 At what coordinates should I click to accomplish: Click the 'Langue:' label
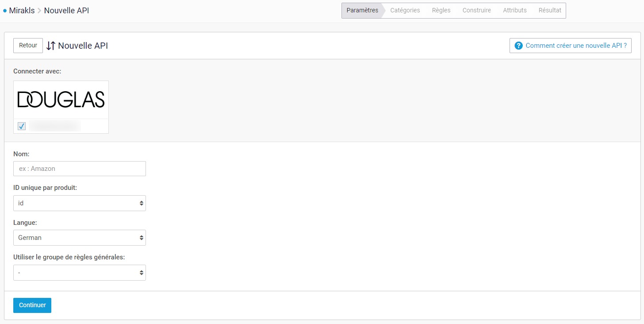25,223
